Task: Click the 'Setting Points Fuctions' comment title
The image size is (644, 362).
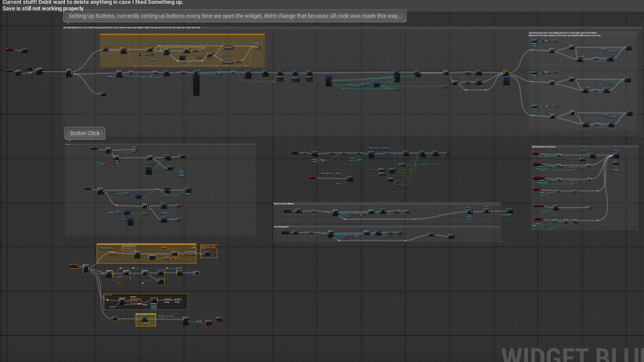Action: coord(543,147)
